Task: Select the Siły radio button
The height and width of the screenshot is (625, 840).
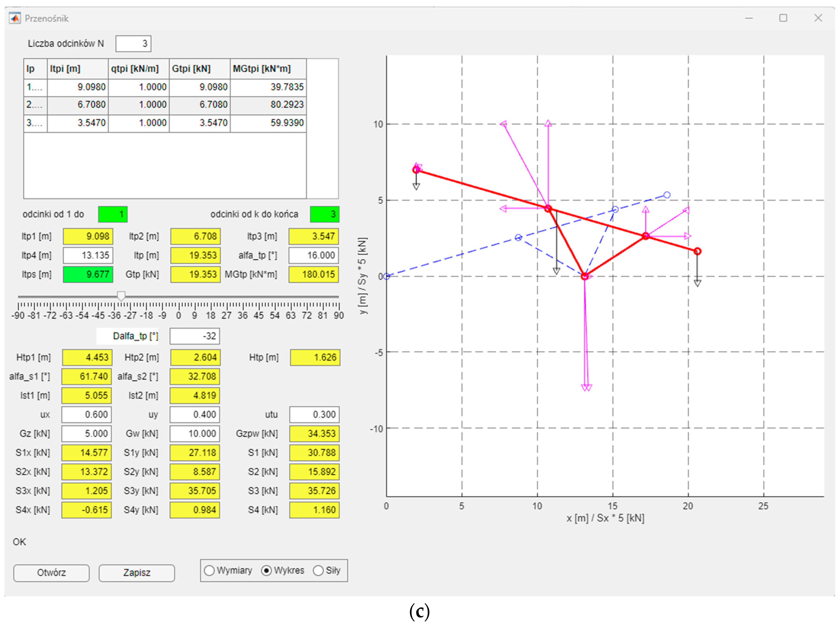Action: point(318,570)
